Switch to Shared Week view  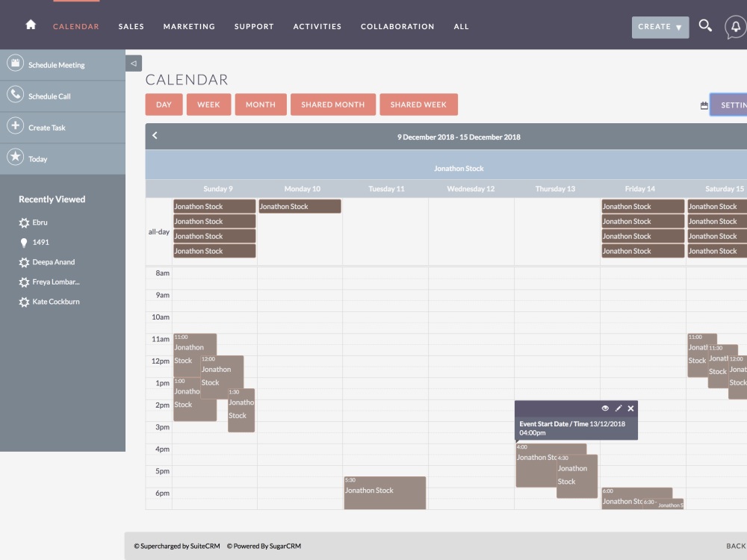coord(419,105)
